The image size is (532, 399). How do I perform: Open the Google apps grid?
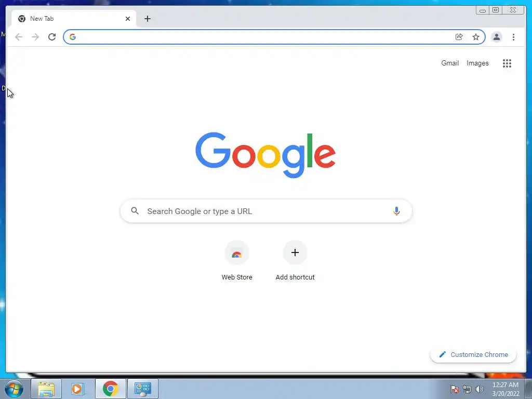click(507, 63)
